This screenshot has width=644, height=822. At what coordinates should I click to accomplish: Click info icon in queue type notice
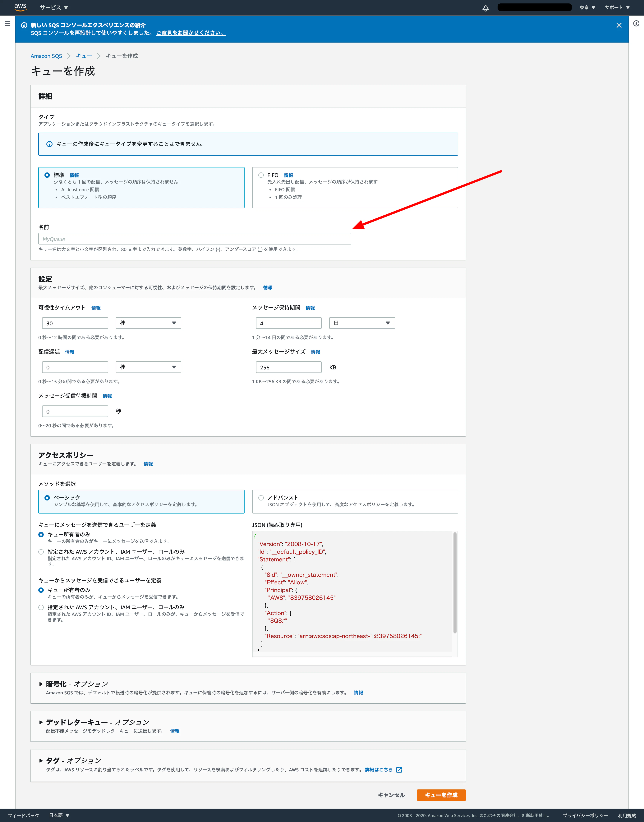click(49, 144)
